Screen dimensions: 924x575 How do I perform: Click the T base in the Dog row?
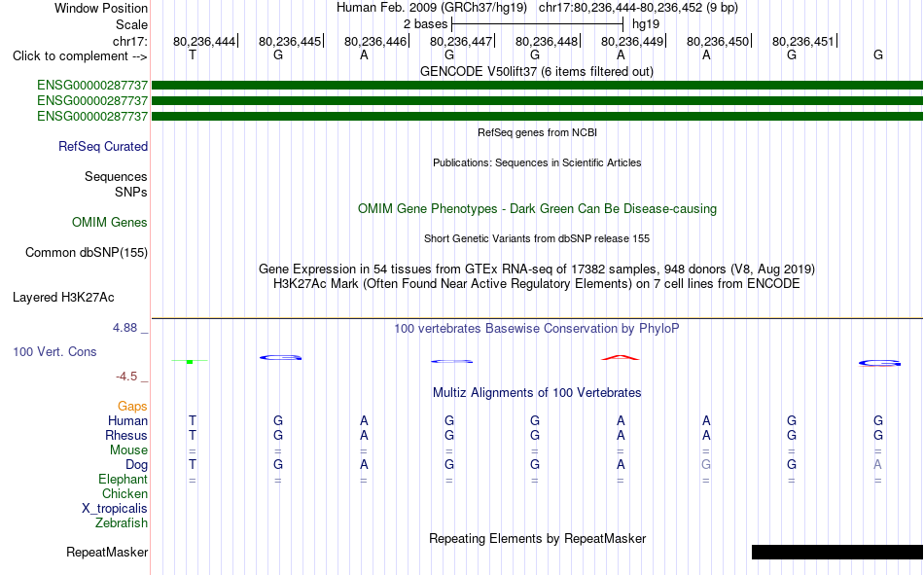point(193,465)
